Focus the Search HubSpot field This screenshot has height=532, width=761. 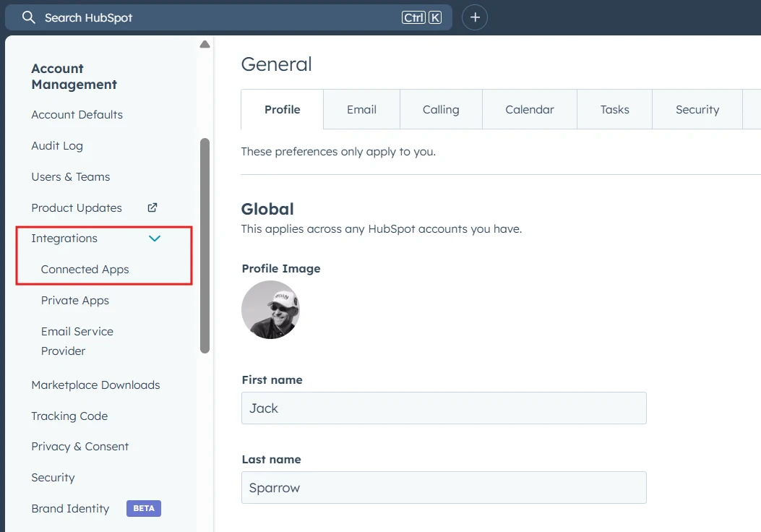pyautogui.click(x=228, y=17)
